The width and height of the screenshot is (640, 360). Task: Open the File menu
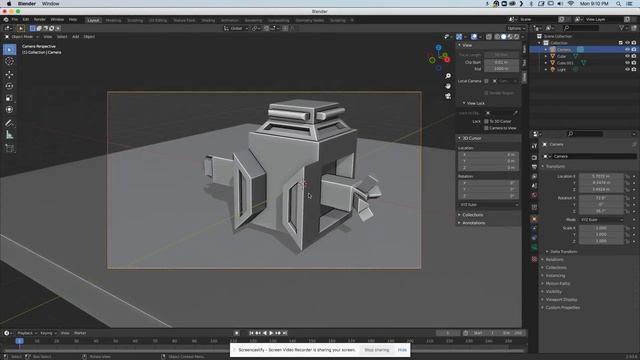point(15,20)
